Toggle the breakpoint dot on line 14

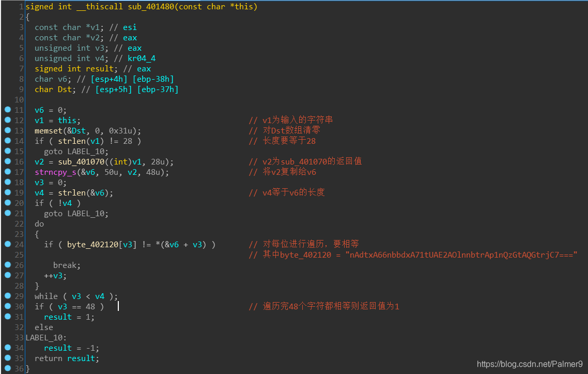tap(8, 140)
